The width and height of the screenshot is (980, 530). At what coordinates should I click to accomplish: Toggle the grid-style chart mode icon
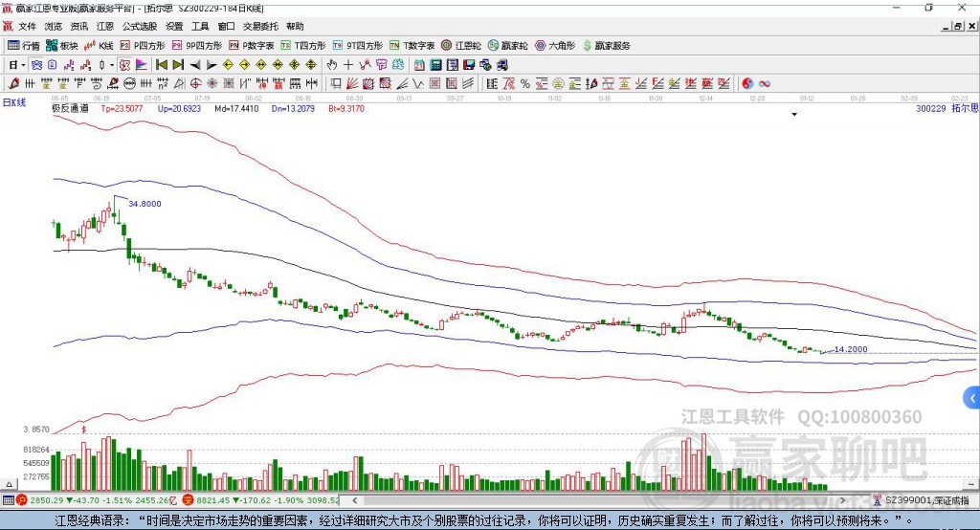37,64
